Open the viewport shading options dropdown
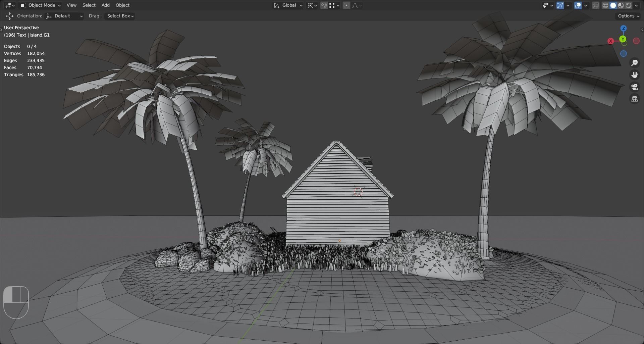644x344 pixels. (636, 5)
